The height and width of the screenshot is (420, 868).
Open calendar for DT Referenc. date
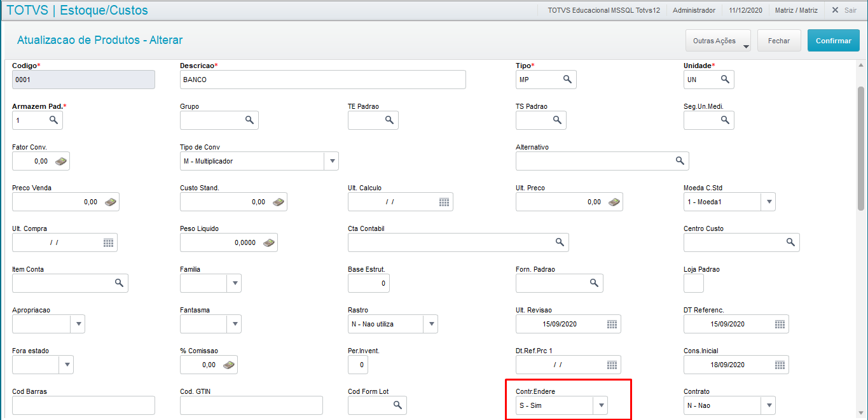click(780, 324)
